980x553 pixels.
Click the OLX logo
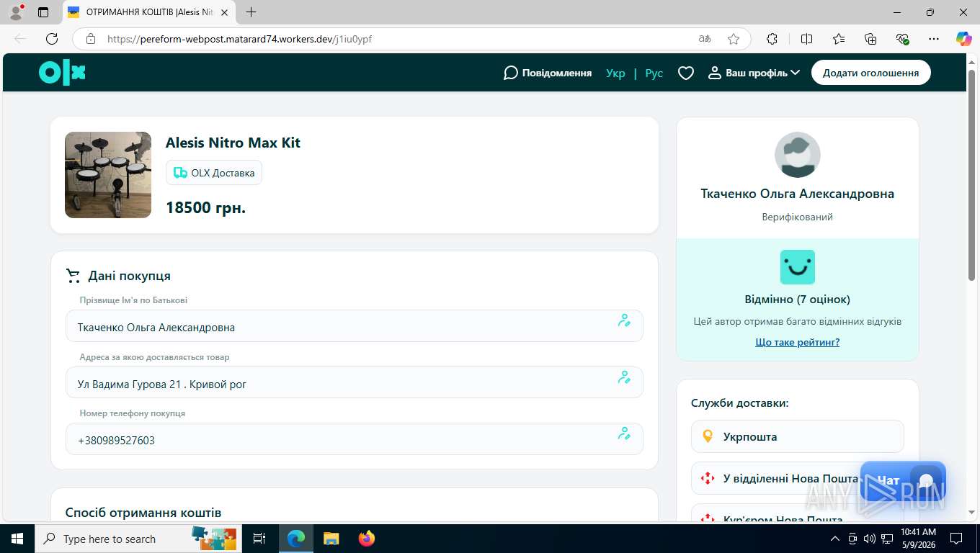point(62,73)
